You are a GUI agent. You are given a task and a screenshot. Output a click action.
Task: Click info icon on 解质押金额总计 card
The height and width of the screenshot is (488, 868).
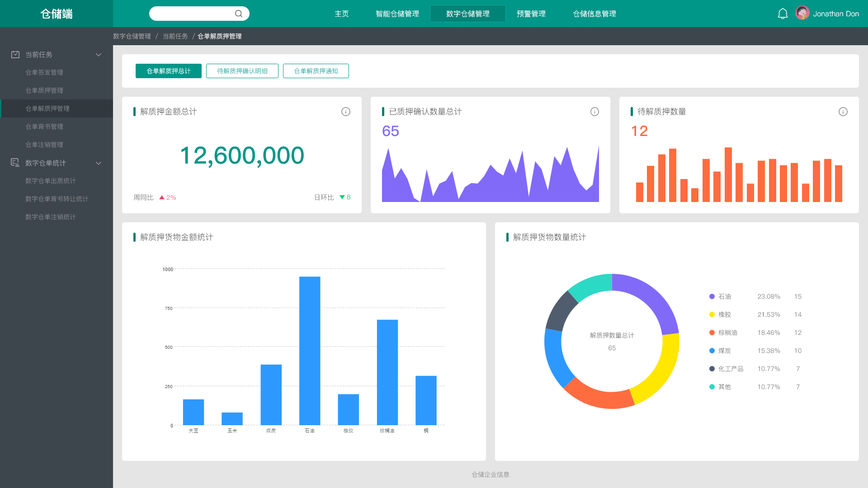tap(346, 112)
